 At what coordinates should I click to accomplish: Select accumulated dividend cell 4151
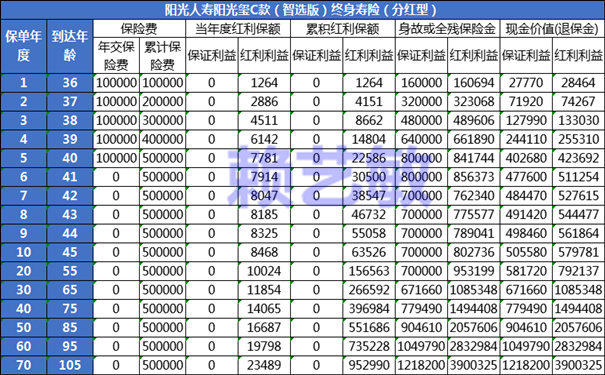coord(369,101)
